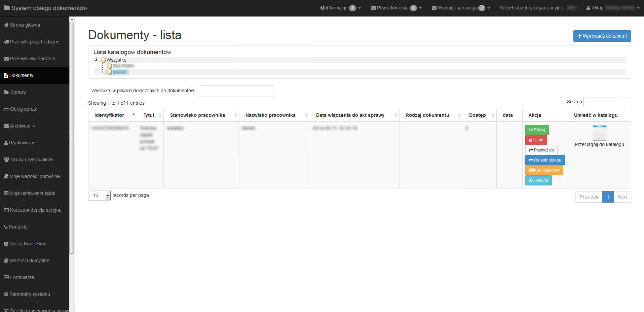
Task: Go to Strona główna home page
Action: 25,25
